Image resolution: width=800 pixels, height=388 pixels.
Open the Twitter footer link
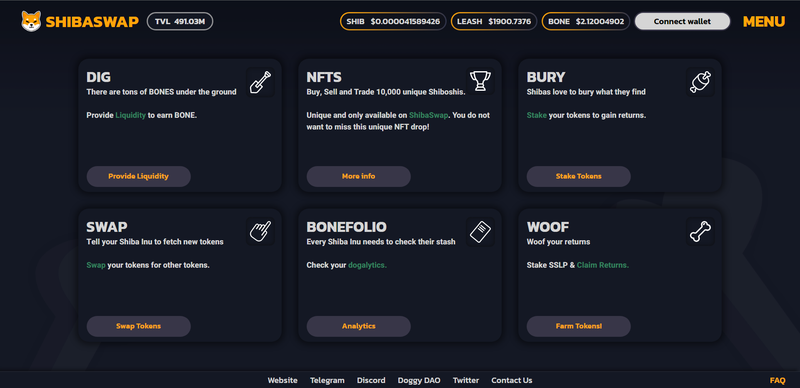coord(466,380)
